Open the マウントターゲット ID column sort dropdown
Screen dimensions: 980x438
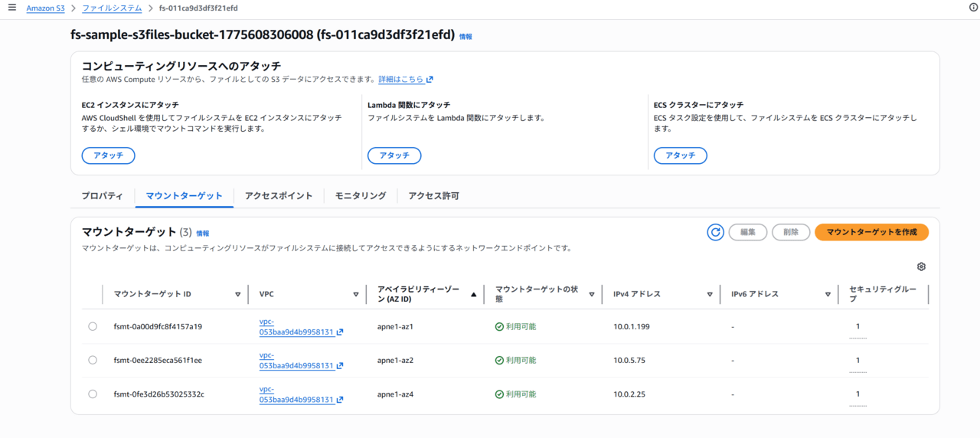[237, 294]
